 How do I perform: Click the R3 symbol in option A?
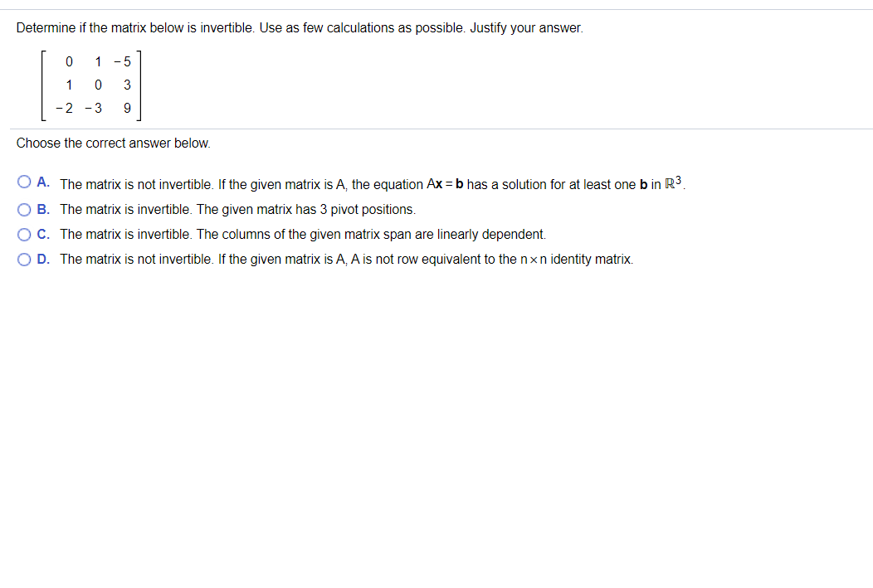[674, 182]
